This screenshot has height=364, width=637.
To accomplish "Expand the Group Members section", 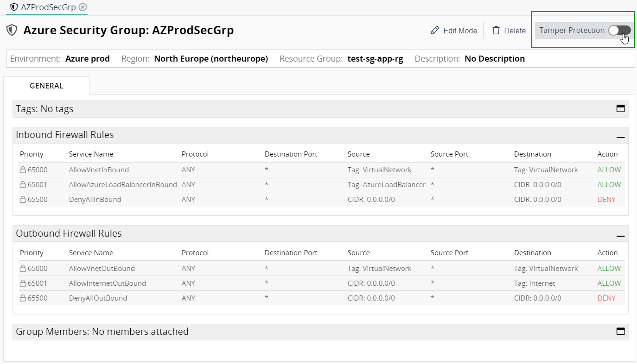I will [620, 332].
